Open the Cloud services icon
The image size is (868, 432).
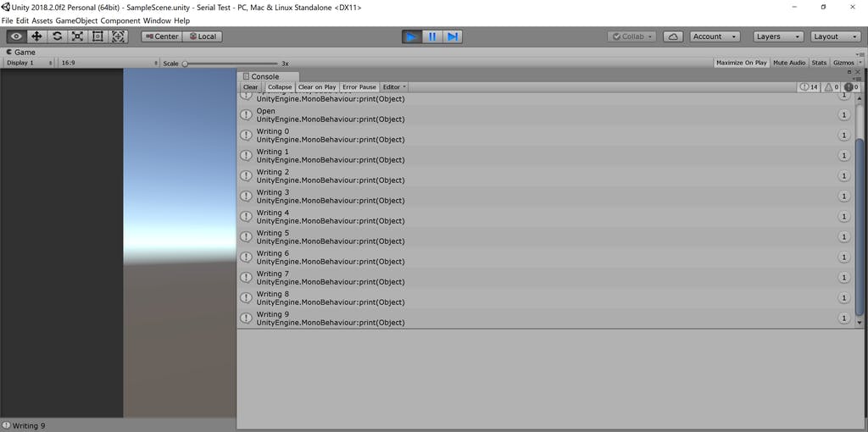[673, 36]
